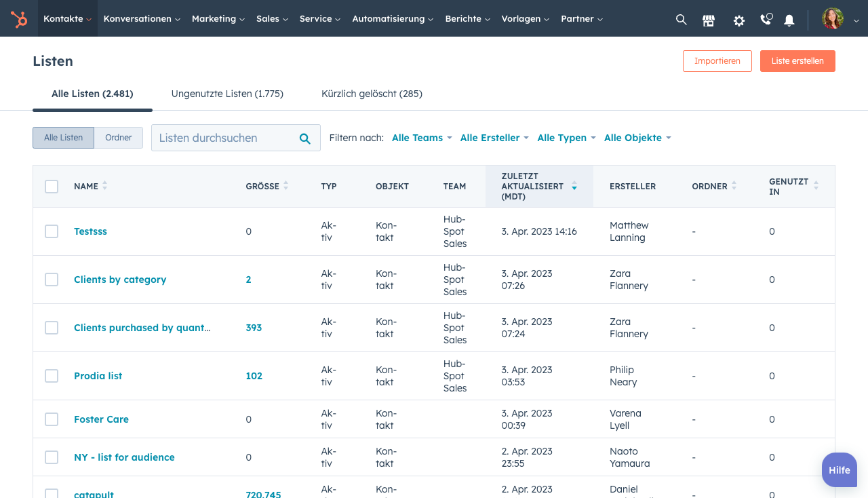868x498 pixels.
Task: Switch to Ungenutzte Listen tab
Action: point(227,94)
